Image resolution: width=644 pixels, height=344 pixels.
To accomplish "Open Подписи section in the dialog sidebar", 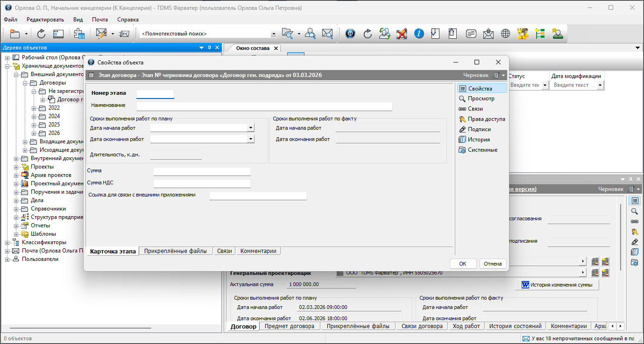I will 479,129.
